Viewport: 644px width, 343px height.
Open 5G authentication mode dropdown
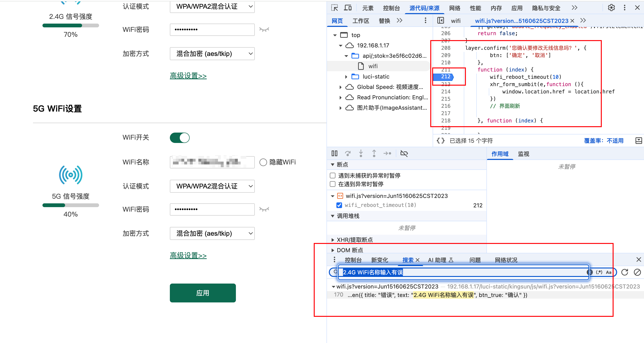pyautogui.click(x=212, y=186)
